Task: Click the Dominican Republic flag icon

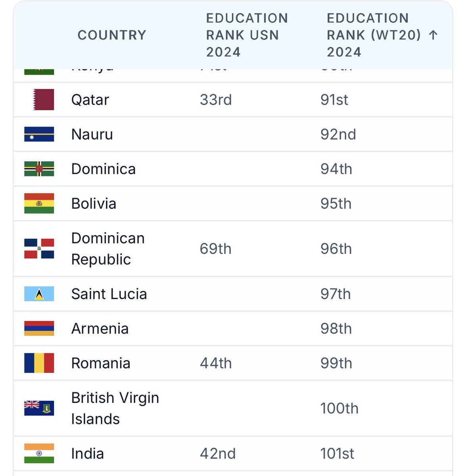Action: [39, 249]
